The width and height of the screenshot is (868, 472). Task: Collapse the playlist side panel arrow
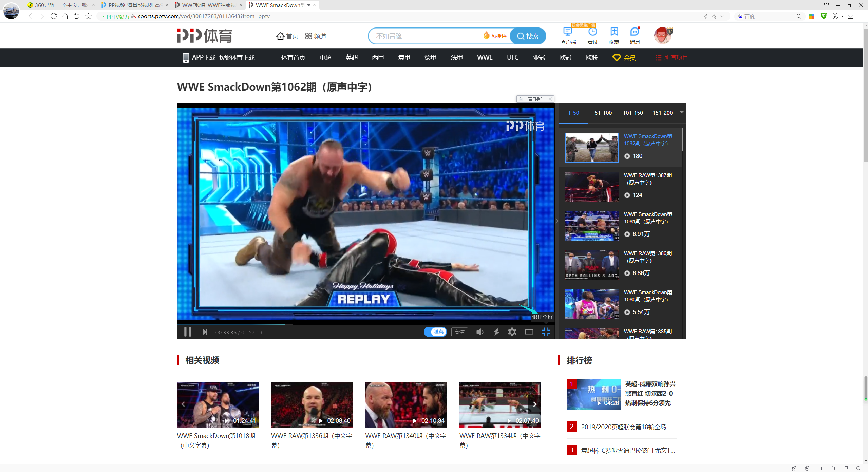point(557,221)
